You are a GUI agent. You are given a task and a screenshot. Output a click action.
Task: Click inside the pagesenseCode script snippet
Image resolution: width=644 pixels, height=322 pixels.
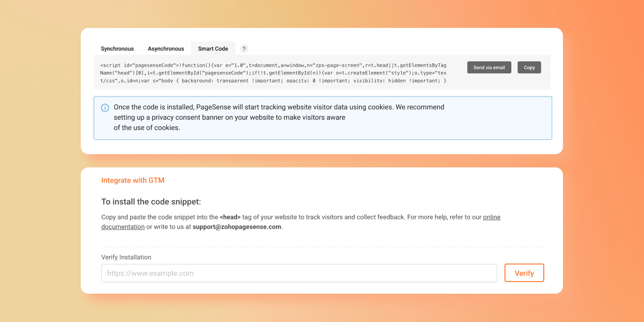coord(273,73)
